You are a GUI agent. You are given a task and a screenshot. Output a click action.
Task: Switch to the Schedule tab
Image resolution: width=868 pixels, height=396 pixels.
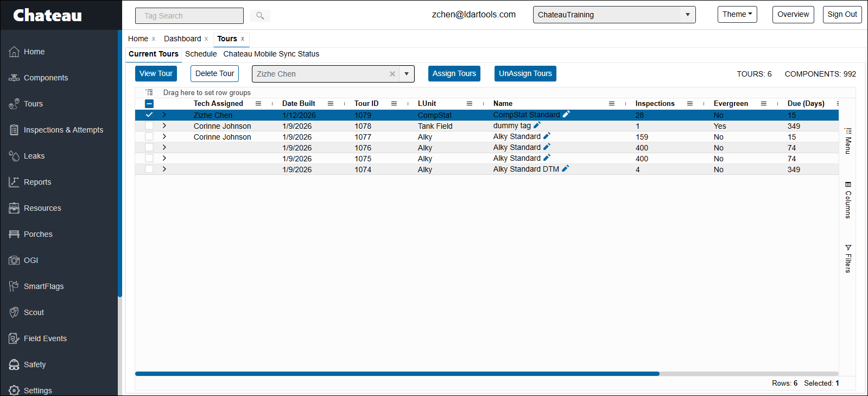(x=201, y=54)
